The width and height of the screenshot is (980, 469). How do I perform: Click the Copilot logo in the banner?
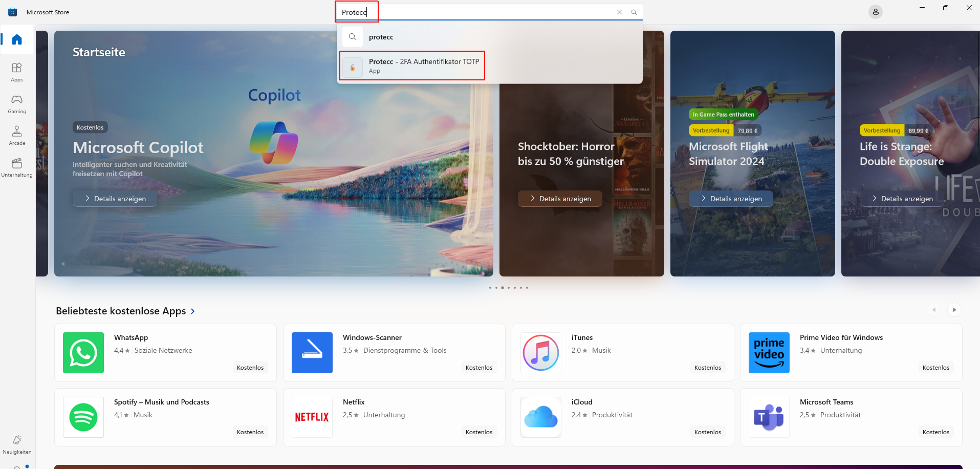274,142
